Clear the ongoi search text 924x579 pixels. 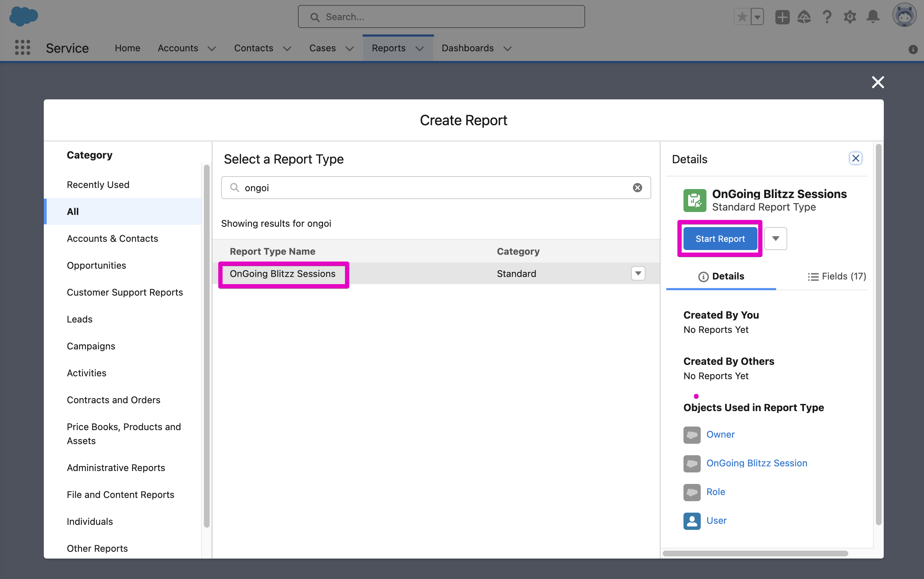pyautogui.click(x=637, y=188)
